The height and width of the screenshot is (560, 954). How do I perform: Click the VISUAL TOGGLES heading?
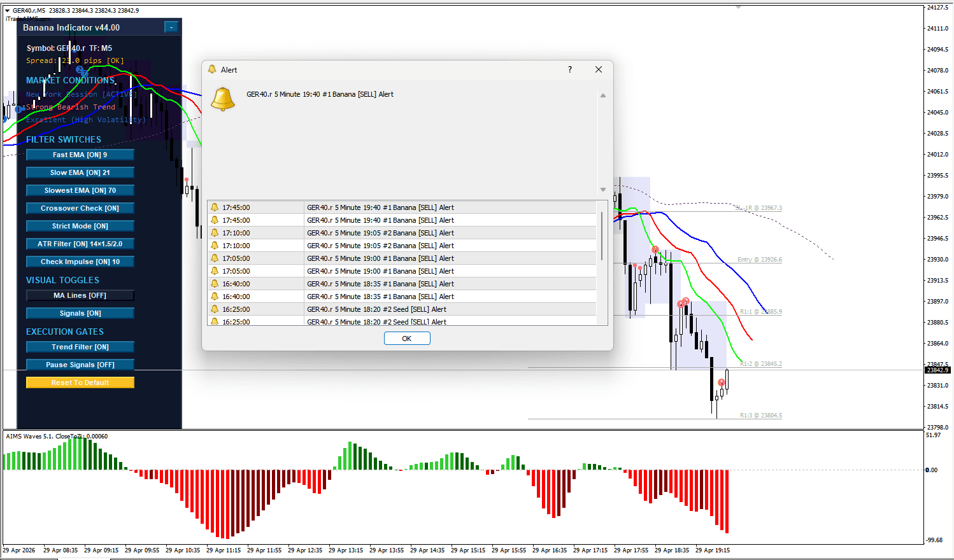[x=62, y=280]
